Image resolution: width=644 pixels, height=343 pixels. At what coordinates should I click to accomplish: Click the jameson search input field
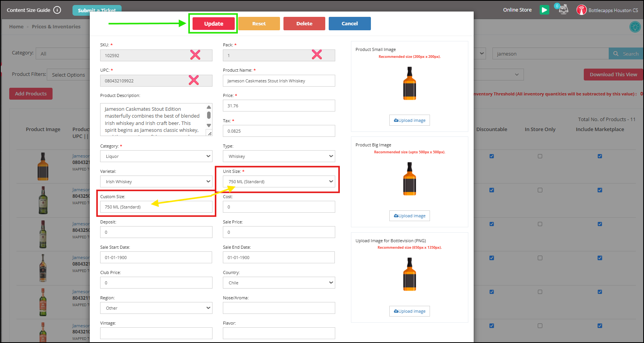pyautogui.click(x=550, y=54)
